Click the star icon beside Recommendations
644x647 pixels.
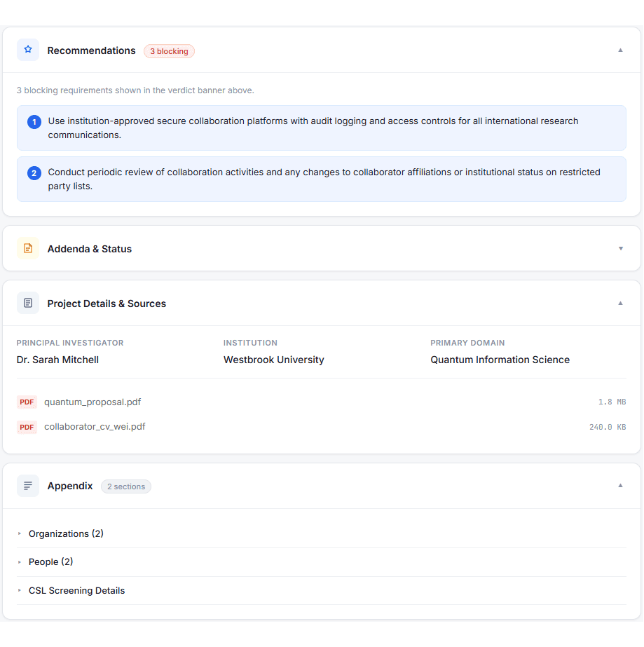27,50
